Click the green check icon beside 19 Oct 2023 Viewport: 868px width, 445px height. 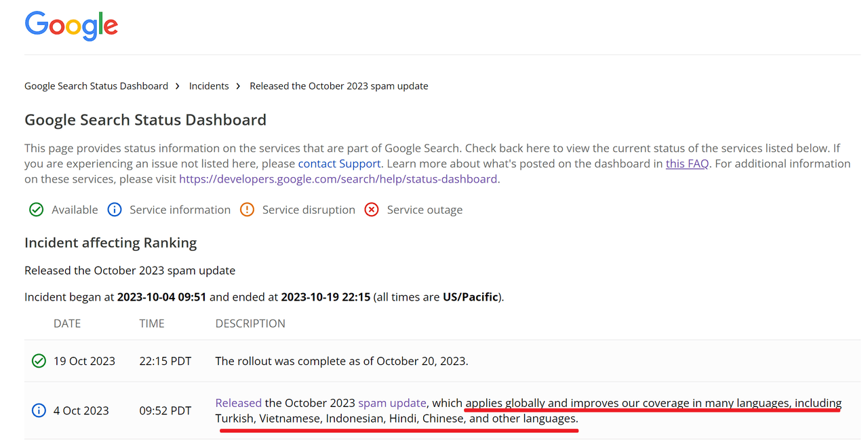point(39,361)
